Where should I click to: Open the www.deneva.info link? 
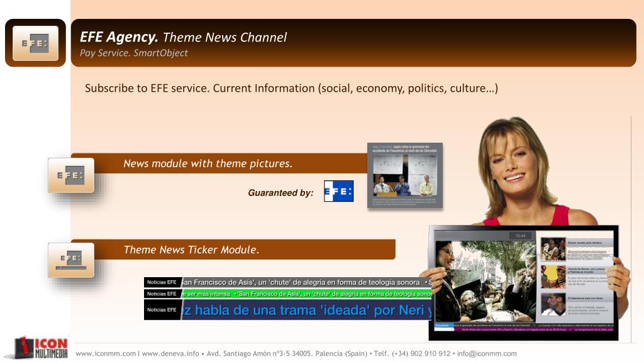click(x=170, y=353)
